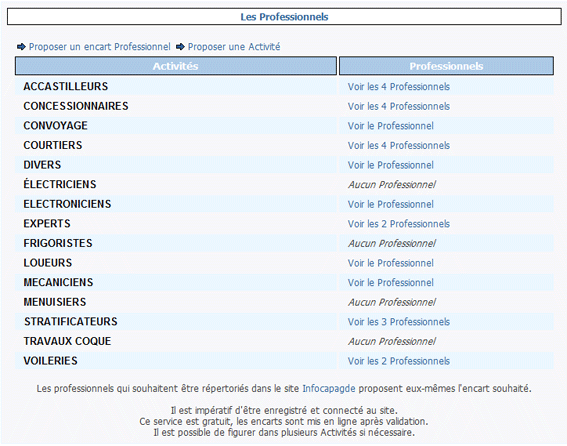567x446 pixels.
Task: See the professional listed for LOUEURS
Action: coord(391,263)
